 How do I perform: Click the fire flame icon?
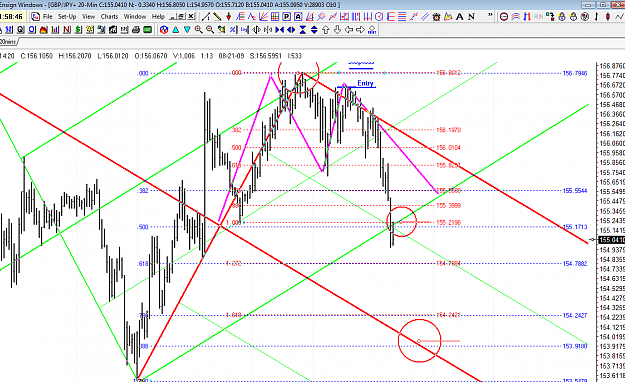pos(43,30)
